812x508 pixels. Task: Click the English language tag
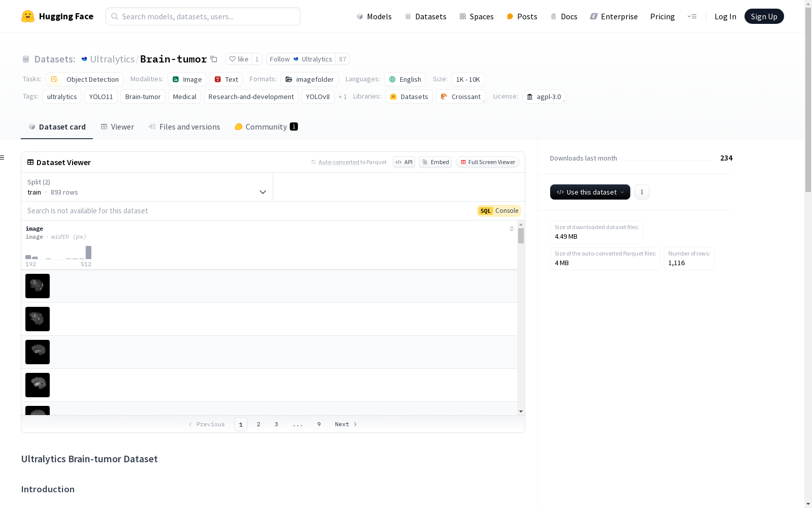[405, 79]
